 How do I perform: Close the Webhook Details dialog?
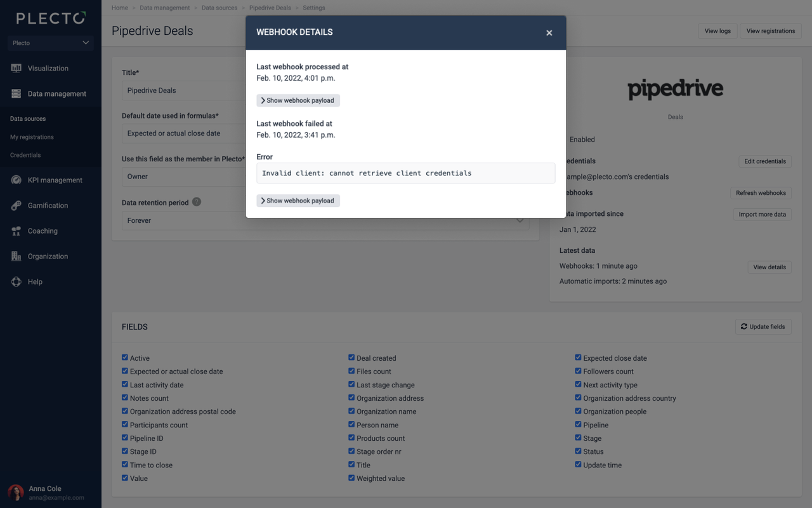point(549,33)
